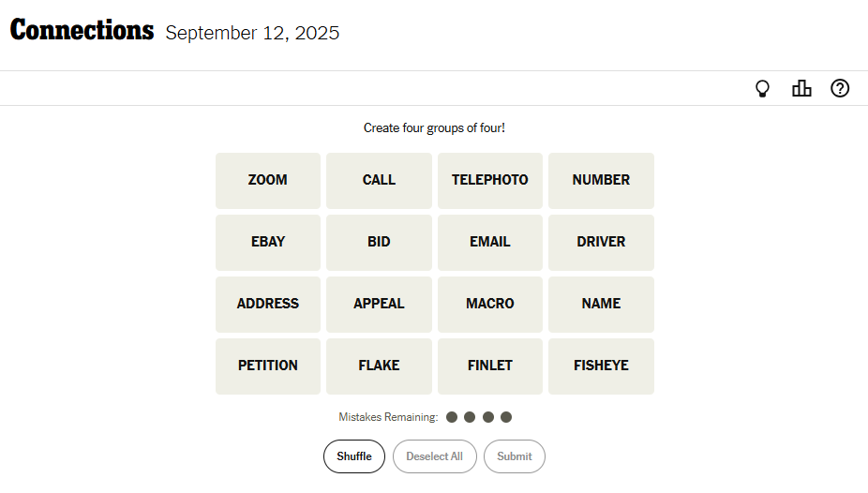Select the PETITION tile

click(268, 366)
